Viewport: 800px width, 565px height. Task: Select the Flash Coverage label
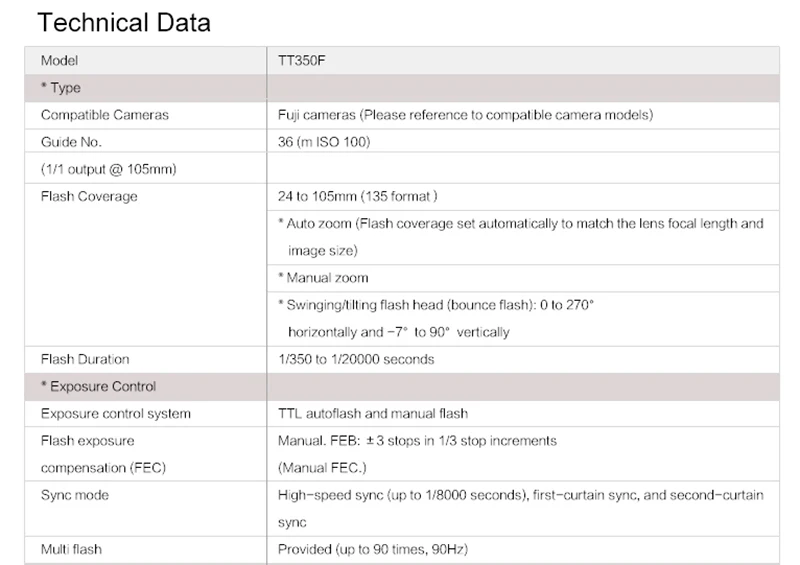(x=89, y=196)
